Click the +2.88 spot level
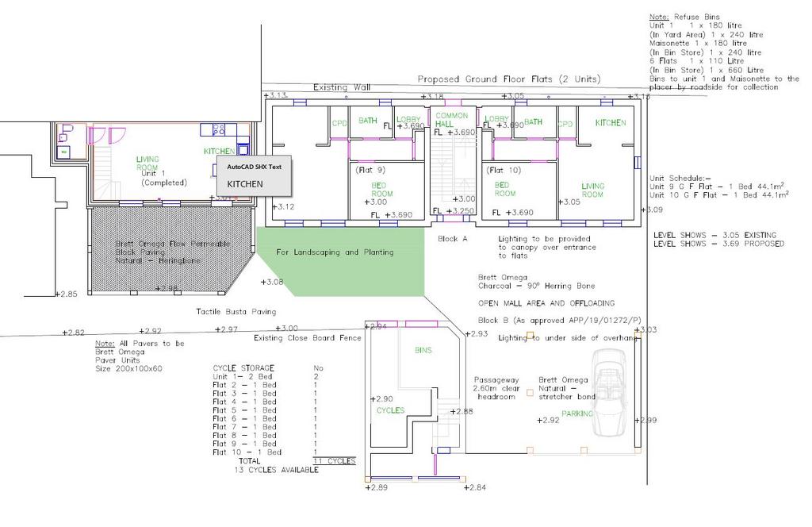The width and height of the screenshot is (812, 527). click(x=462, y=411)
